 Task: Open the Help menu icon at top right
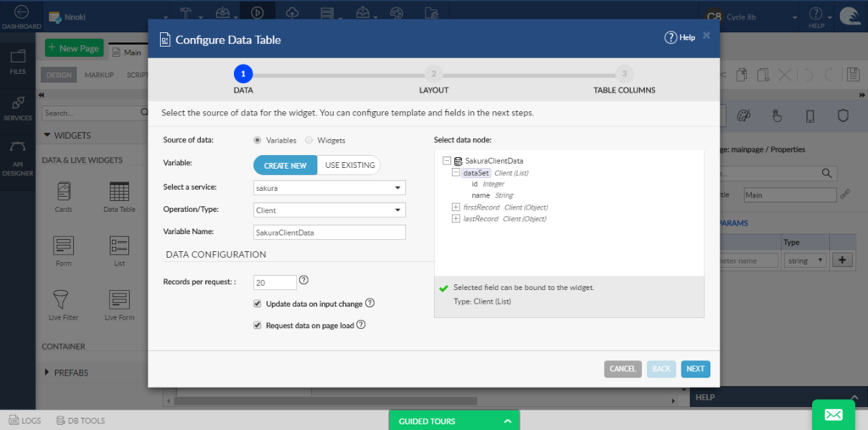tap(816, 17)
